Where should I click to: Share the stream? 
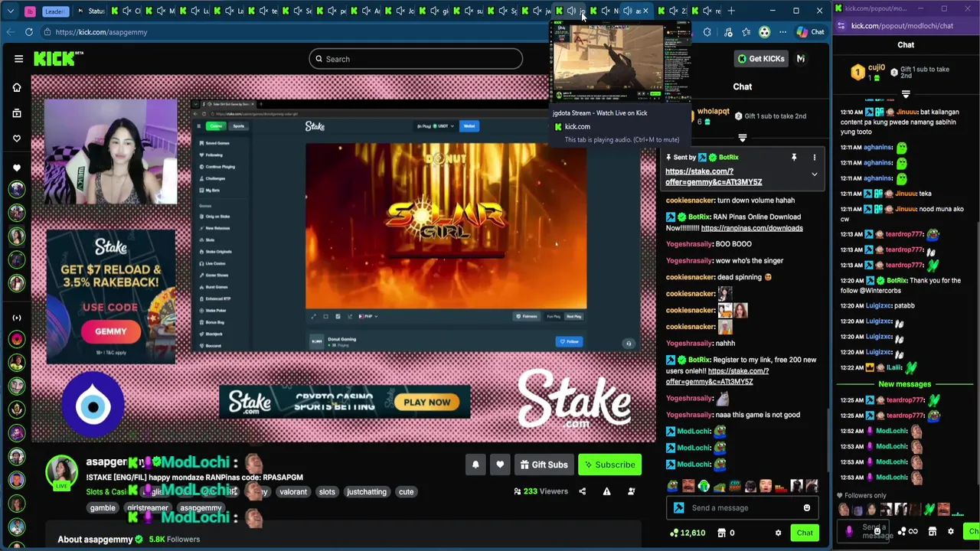[x=582, y=491]
